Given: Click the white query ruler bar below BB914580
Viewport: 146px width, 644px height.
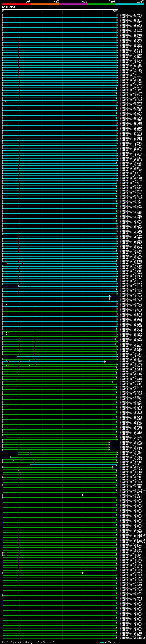Looking at the screenshot, I should click(60, 10).
